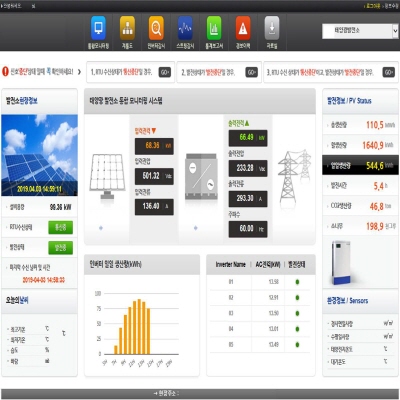400x400 pixels.
Task: Open the blue monitor integrated-monitoring icon
Action: [98, 28]
